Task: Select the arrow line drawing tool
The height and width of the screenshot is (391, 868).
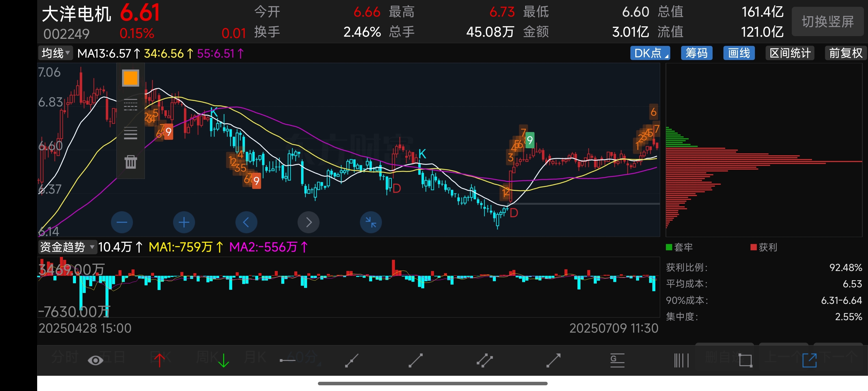Action: 553,360
